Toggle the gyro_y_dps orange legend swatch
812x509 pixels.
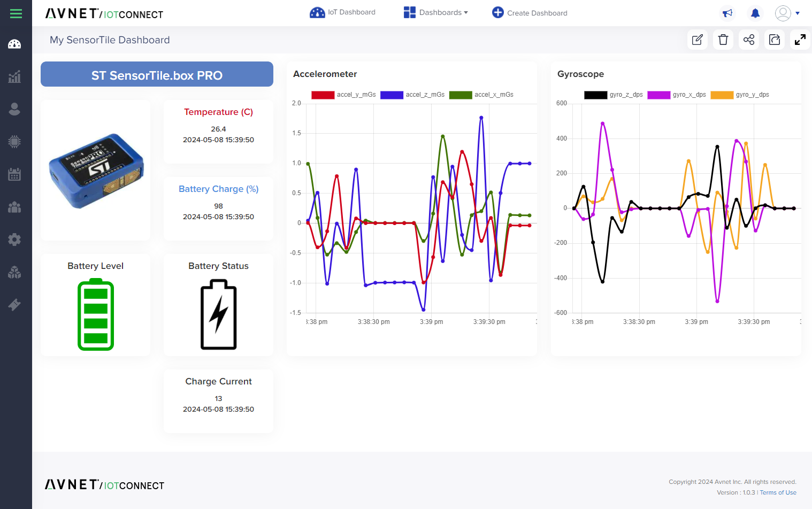[722, 95]
